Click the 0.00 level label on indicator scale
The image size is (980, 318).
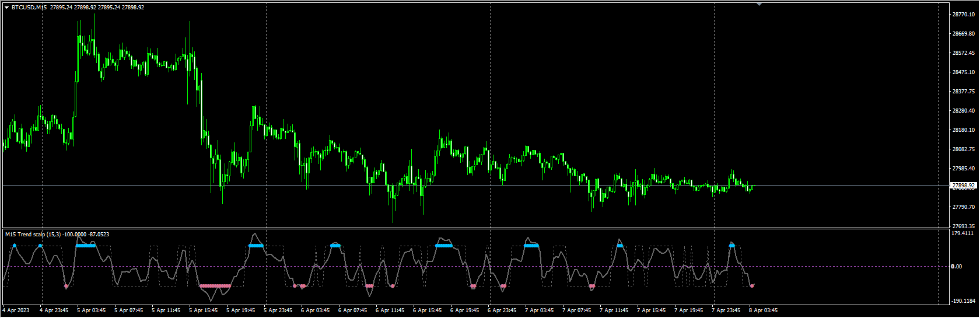957,267
